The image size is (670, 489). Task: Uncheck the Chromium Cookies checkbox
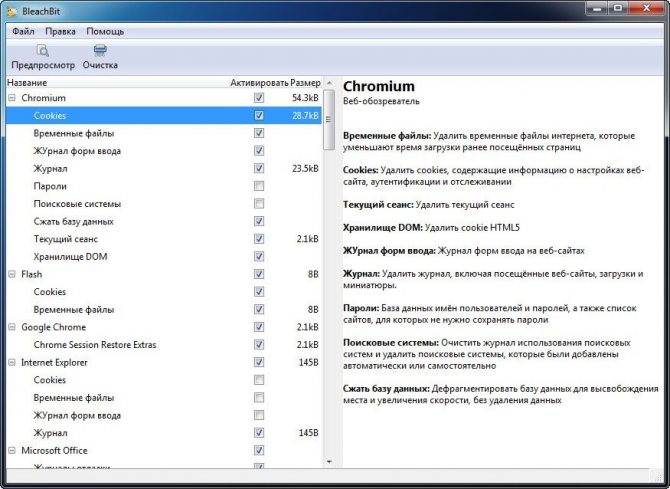[259, 116]
